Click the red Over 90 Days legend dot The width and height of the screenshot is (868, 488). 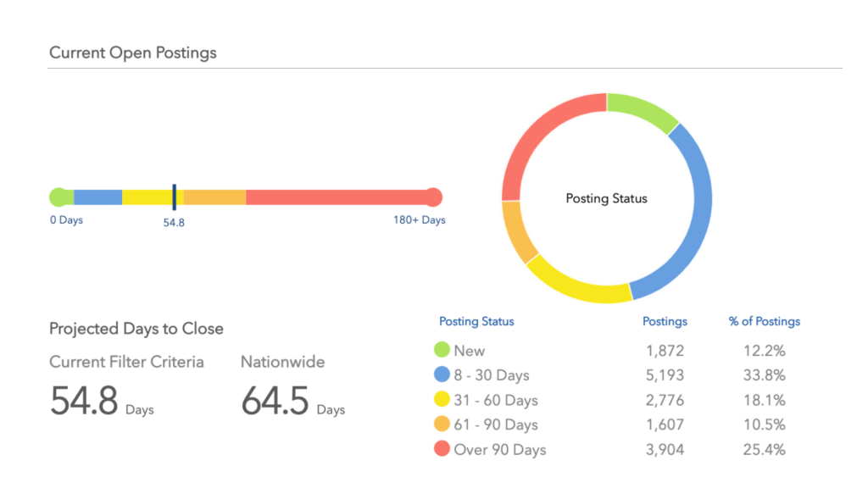[x=442, y=449]
